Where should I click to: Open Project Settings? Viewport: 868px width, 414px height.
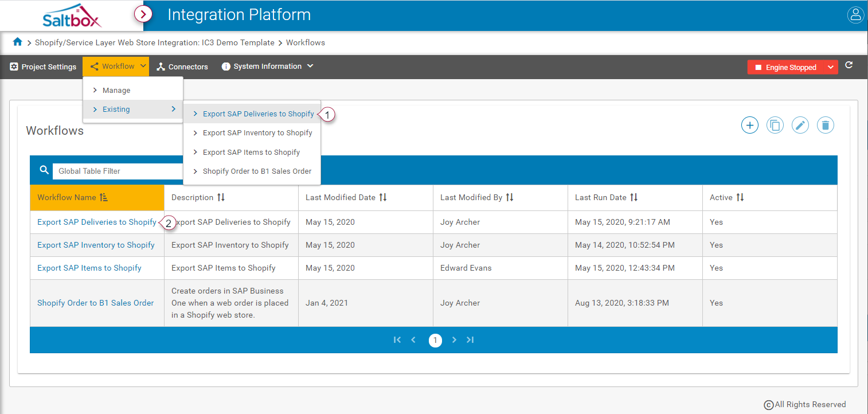tap(43, 67)
